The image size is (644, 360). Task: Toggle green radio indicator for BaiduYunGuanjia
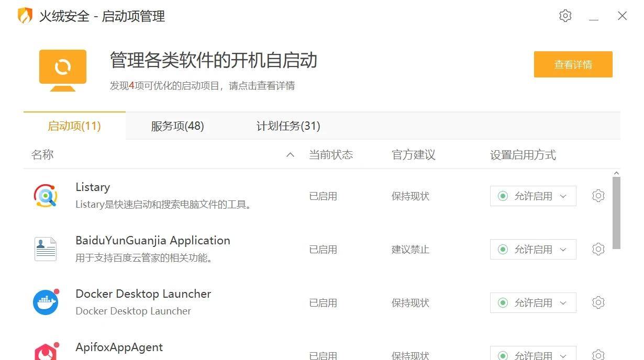click(x=503, y=250)
